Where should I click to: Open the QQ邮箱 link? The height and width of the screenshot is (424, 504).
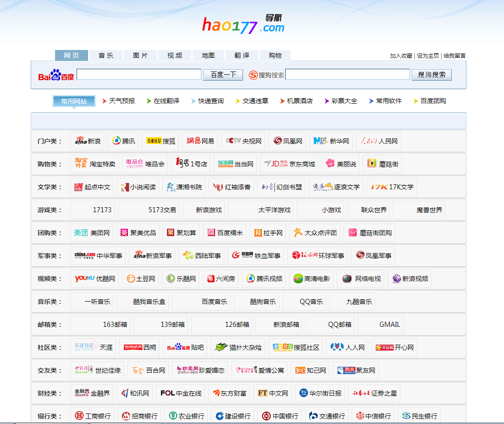point(340,325)
